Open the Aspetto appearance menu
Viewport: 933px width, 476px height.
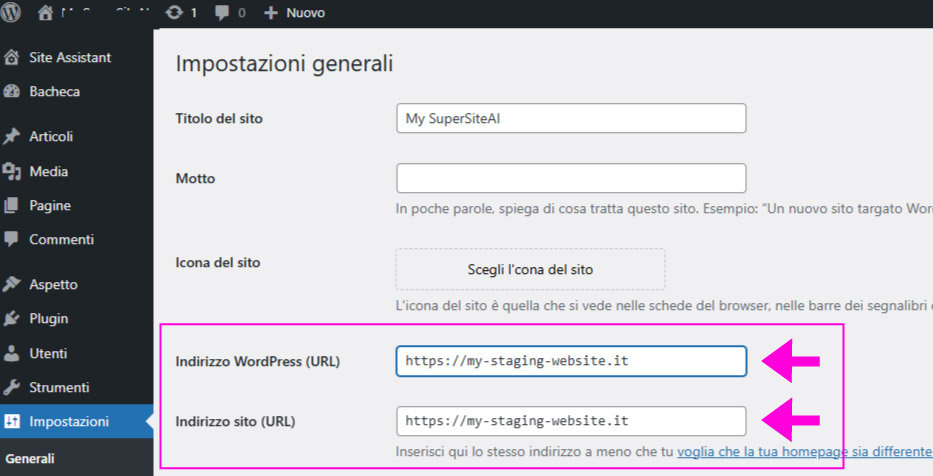point(53,285)
